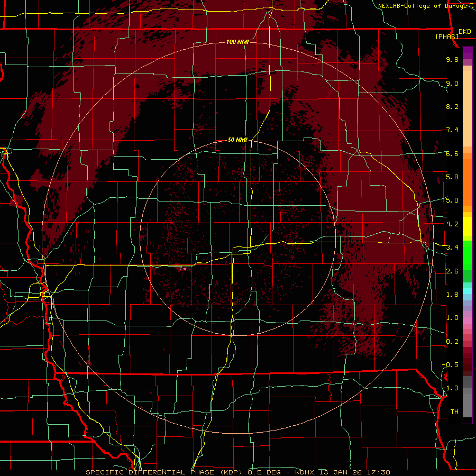Click the 1.0 value on the color scale
The width and height of the screenshot is (476, 476).
(452, 317)
